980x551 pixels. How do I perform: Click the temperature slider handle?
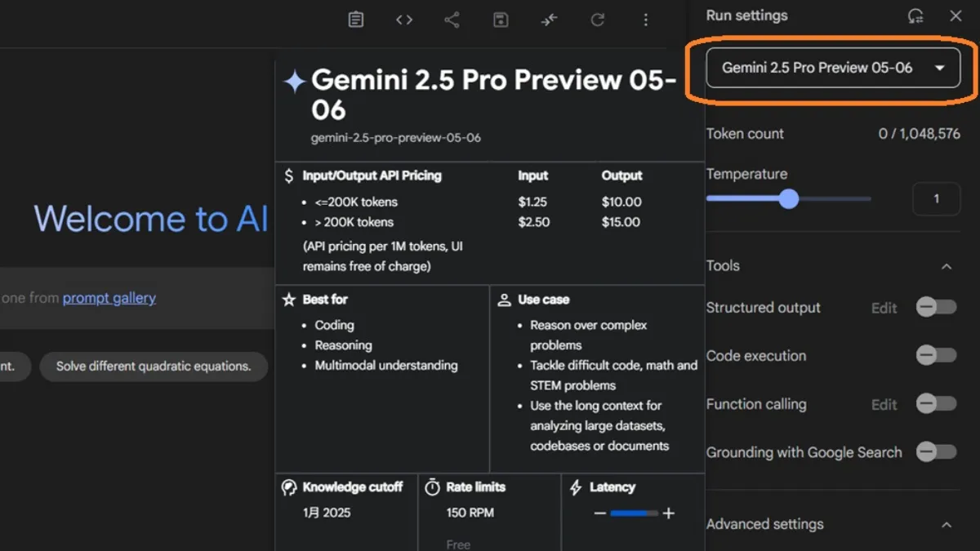coord(788,198)
